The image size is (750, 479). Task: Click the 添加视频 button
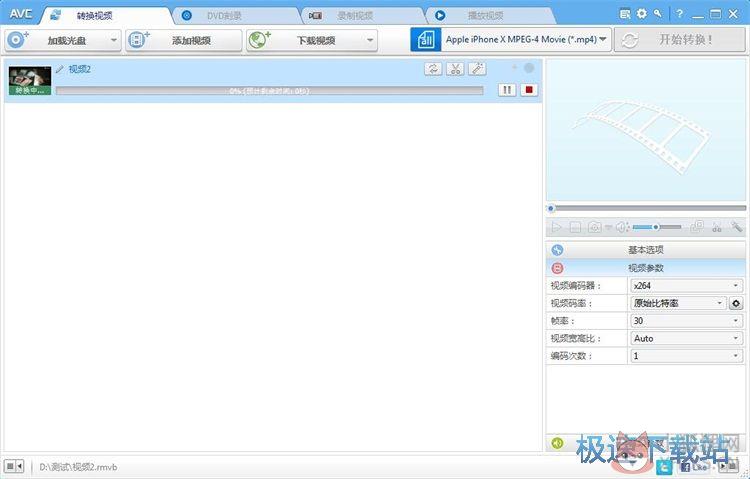(184, 40)
